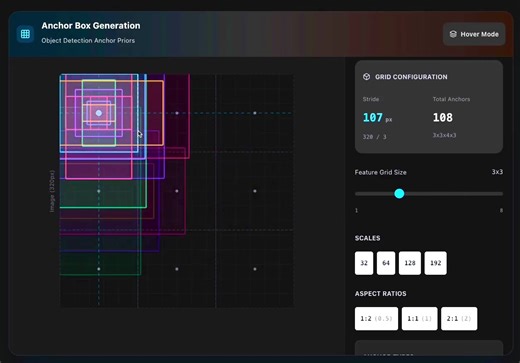Viewport: 520px width, 363px height.
Task: Click the 320 / 3 stride formula text
Action: [x=374, y=137]
